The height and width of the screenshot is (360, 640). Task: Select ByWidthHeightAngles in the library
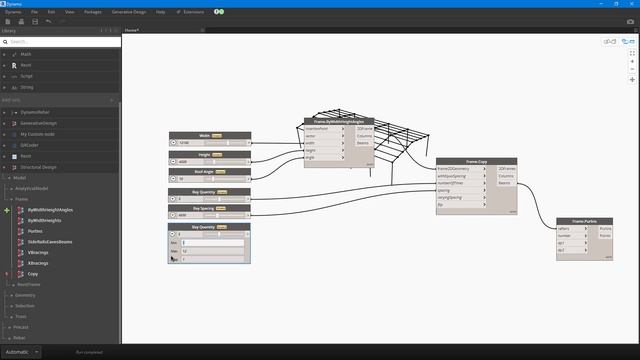click(50, 210)
